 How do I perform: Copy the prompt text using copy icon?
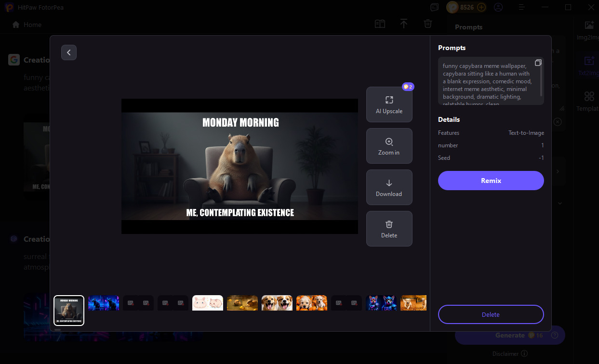538,63
